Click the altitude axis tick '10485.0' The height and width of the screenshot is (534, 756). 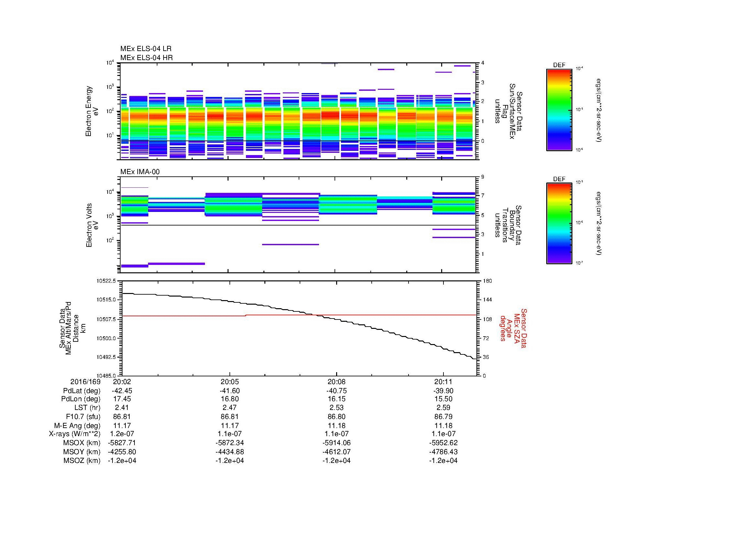106,376
